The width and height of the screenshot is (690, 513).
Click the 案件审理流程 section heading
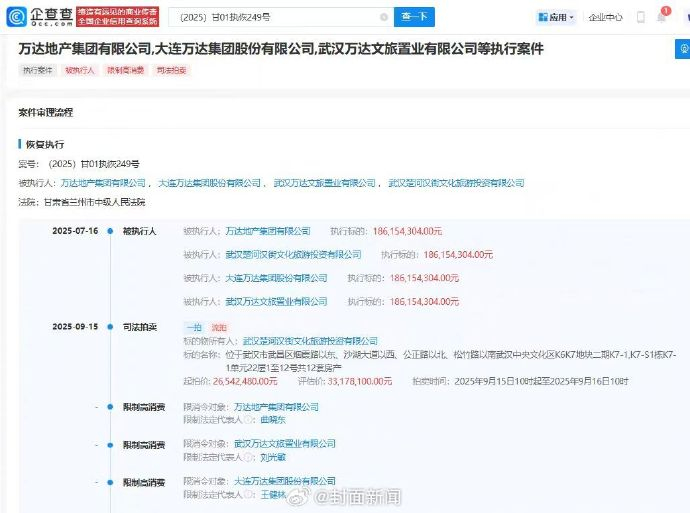pos(46,113)
